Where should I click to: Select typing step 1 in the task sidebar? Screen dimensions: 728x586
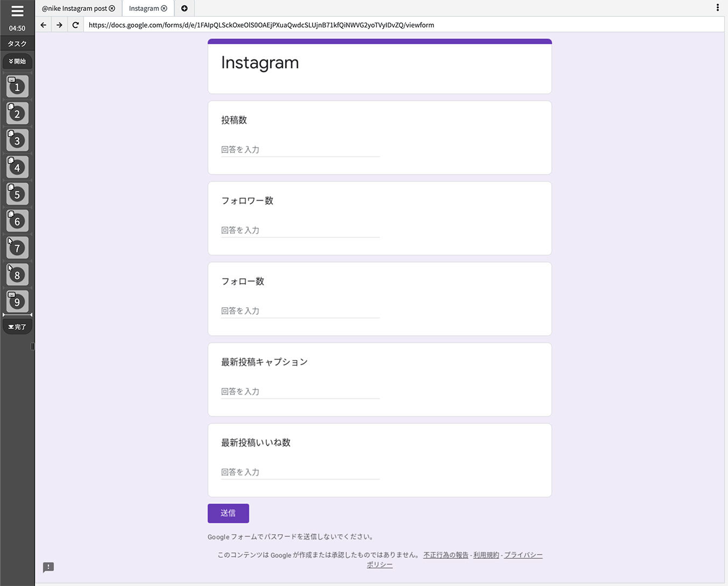click(x=17, y=87)
